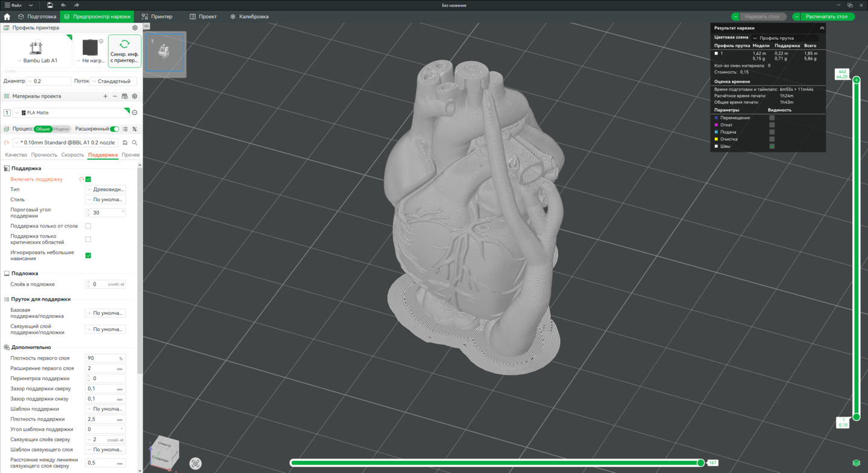
Task: Open the Скорость settings tab
Action: pyautogui.click(x=72, y=155)
